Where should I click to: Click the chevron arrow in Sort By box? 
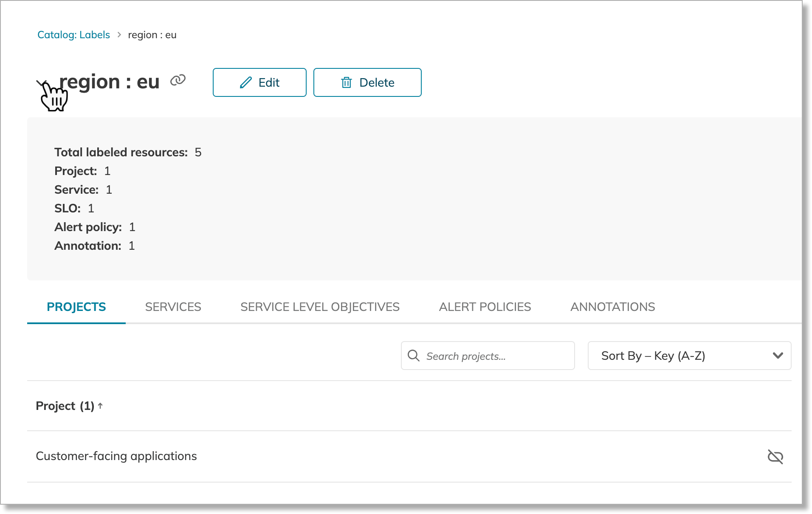point(778,356)
